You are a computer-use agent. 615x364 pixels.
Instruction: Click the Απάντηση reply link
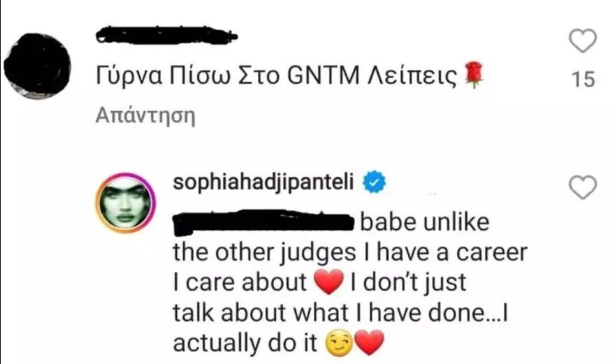pos(144,116)
